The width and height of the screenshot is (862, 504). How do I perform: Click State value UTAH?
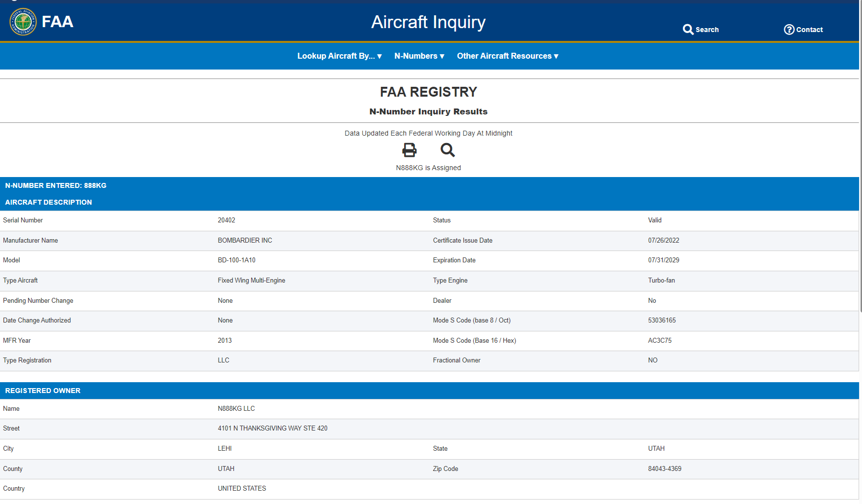tap(656, 449)
